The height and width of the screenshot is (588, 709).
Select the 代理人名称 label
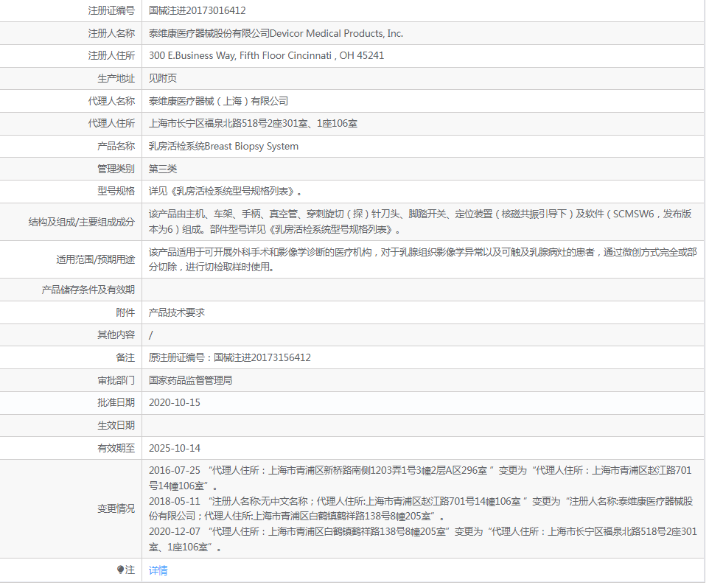point(111,101)
